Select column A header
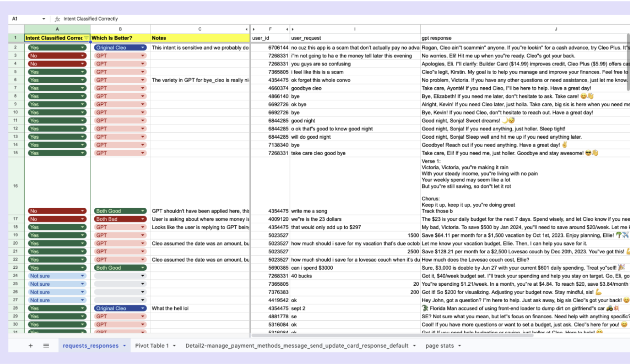This screenshot has height=364, width=630. click(57, 29)
